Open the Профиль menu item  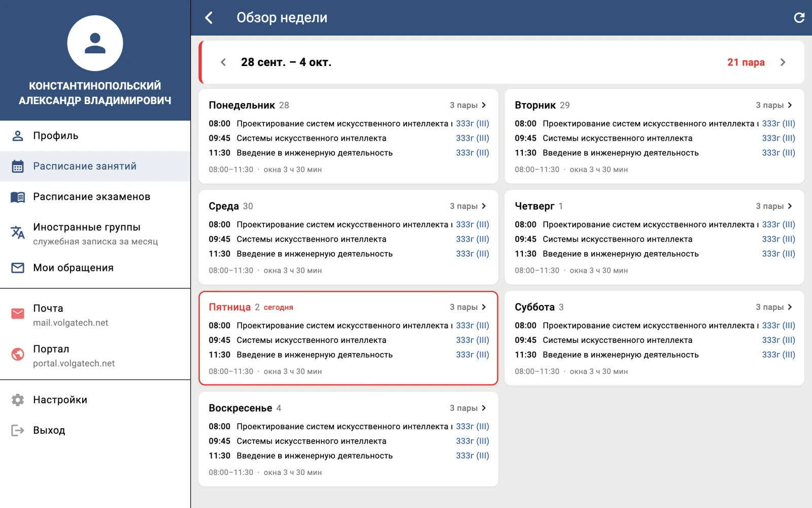coord(95,136)
